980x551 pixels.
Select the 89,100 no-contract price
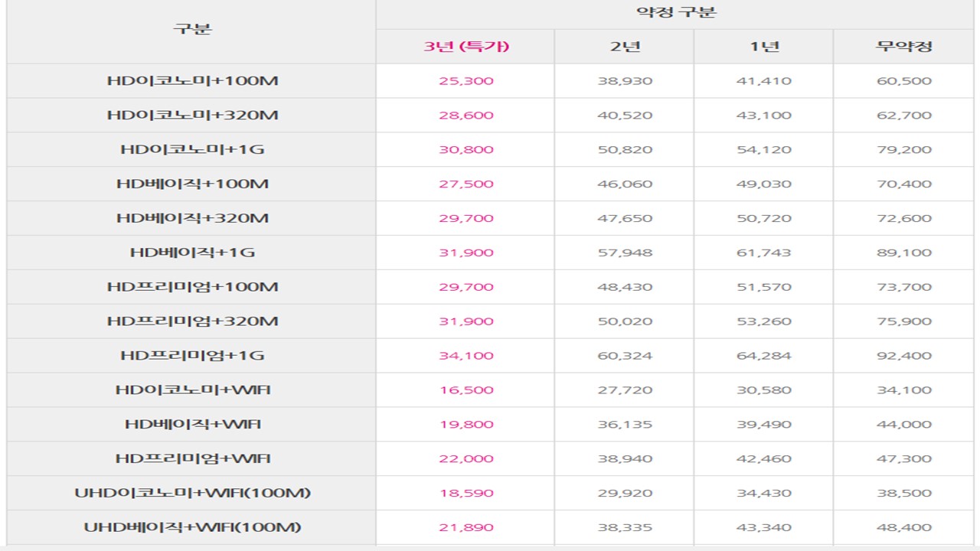point(904,253)
